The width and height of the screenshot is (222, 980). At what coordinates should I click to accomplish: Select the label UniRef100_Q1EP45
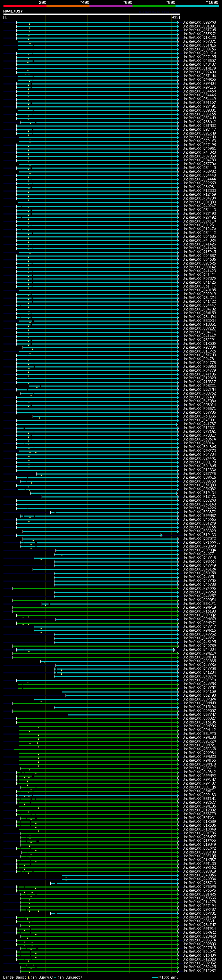[x=199, y=252]
